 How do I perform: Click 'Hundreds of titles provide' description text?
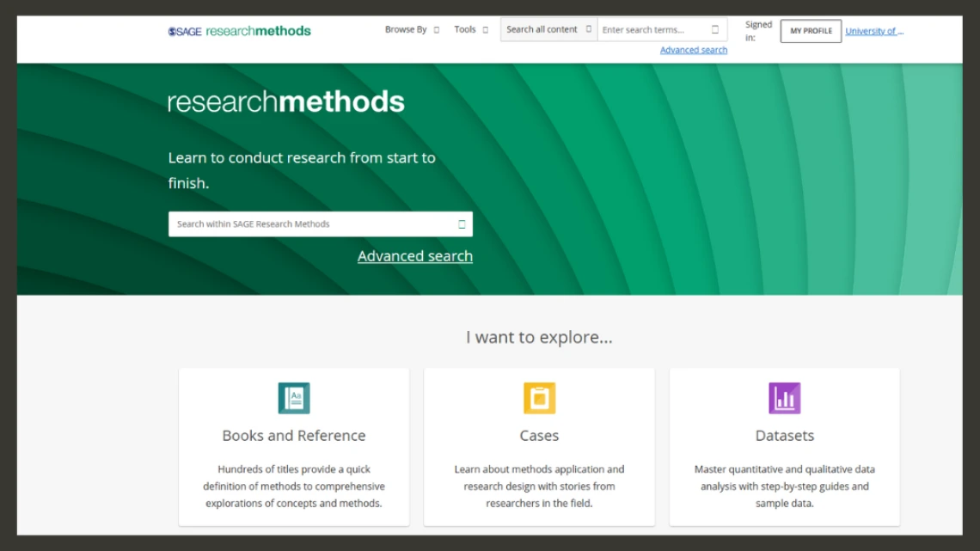pos(294,486)
